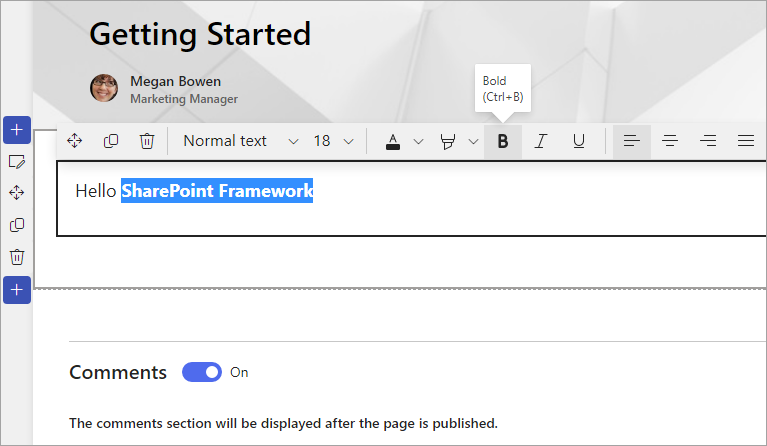This screenshot has width=767, height=446.
Task: Add a new section below the web part
Action: coord(17,290)
